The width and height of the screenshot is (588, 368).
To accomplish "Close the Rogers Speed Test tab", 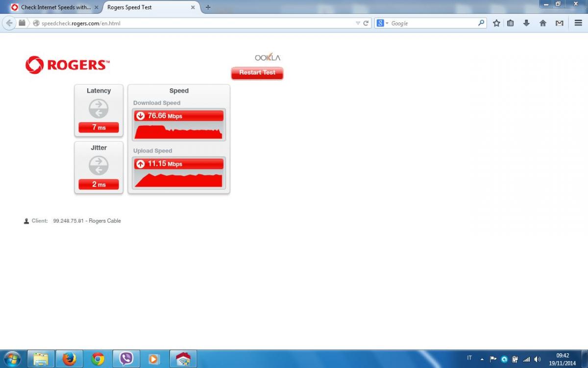I will click(193, 7).
